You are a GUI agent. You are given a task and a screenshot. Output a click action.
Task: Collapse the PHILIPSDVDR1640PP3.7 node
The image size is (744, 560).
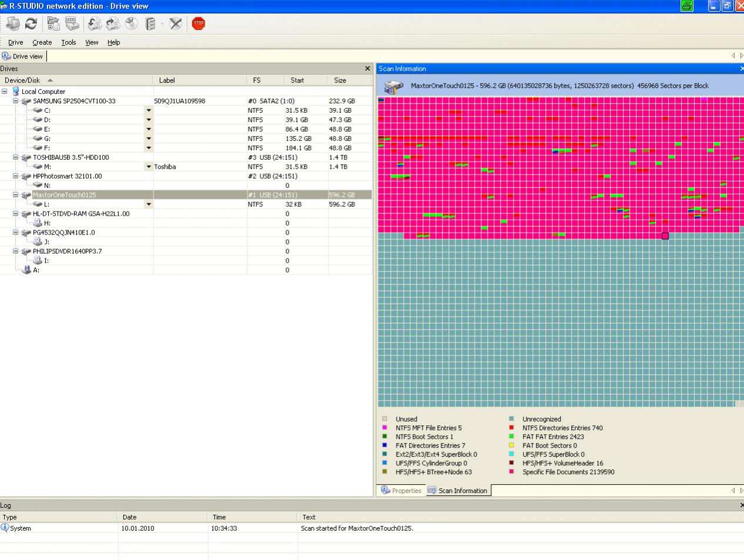point(16,252)
